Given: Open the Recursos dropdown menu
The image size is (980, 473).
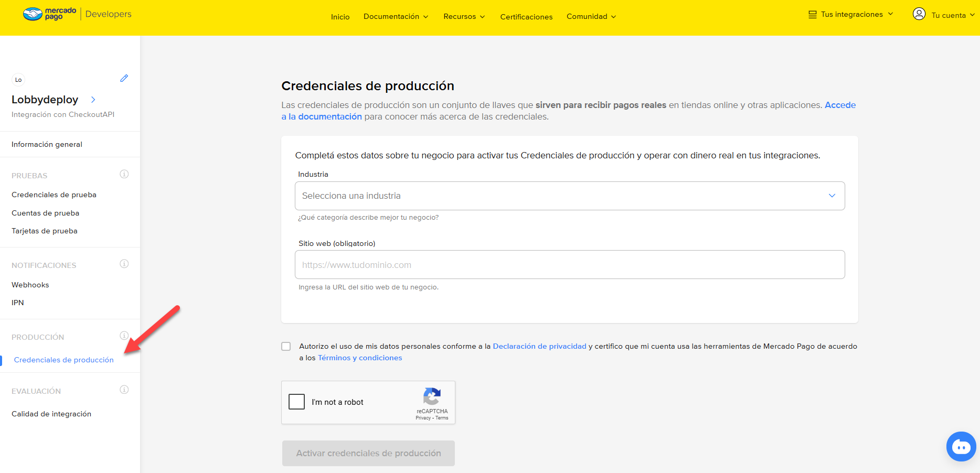Looking at the screenshot, I should (x=464, y=17).
